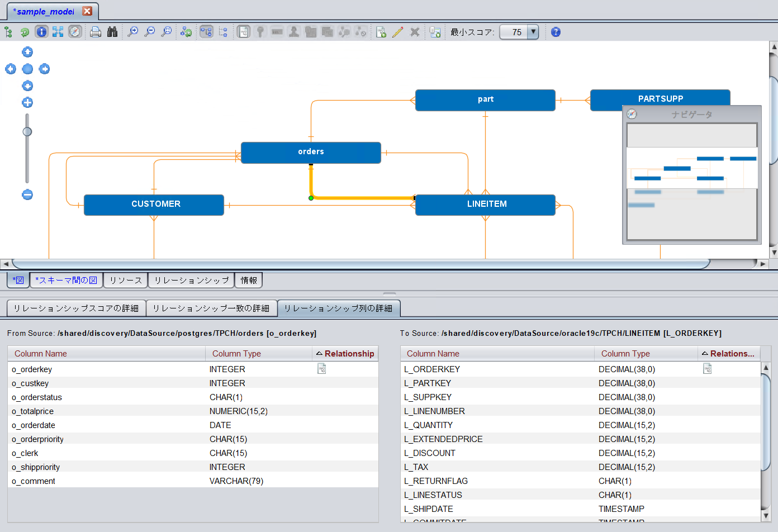Pan the diagram right with the right arrow
The image size is (778, 532).
tap(44, 69)
